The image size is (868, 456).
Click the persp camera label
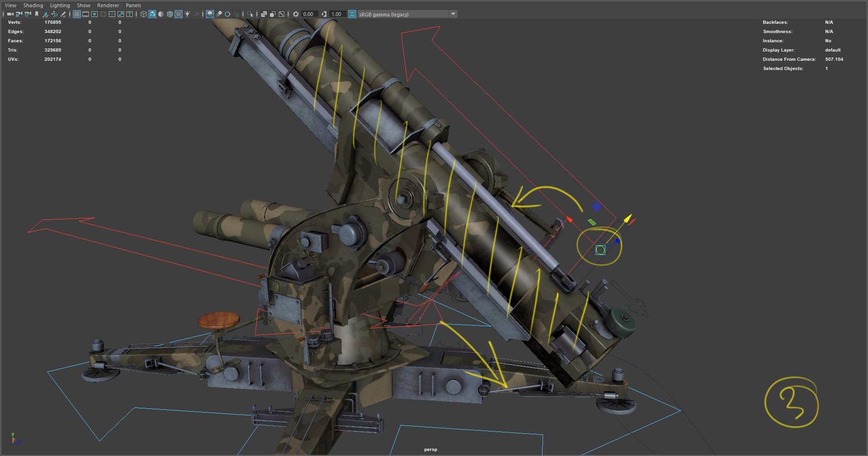[x=430, y=449]
